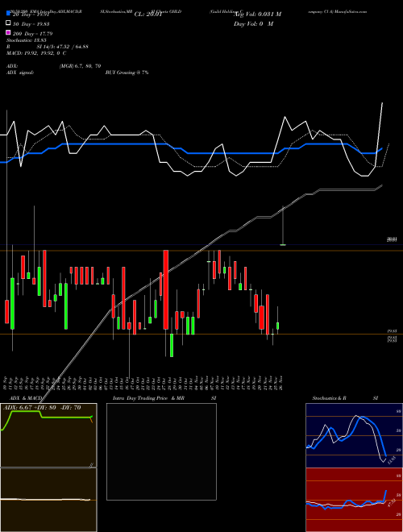The height and width of the screenshot is (532, 403).
Task: Click the tallest red candlestick mid-chart
Action: click(166, 289)
